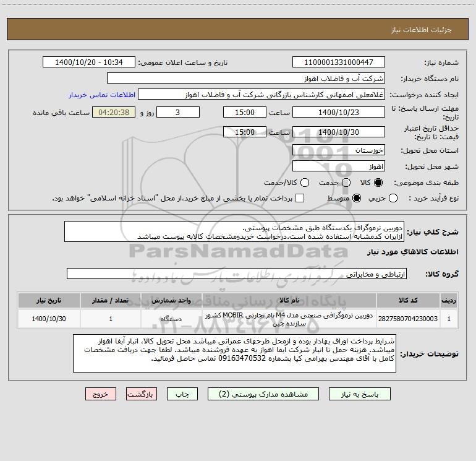Click the اطلاعات کالاهای مورد نیاز heading
This screenshot has width=476, height=461.
coord(413,252)
